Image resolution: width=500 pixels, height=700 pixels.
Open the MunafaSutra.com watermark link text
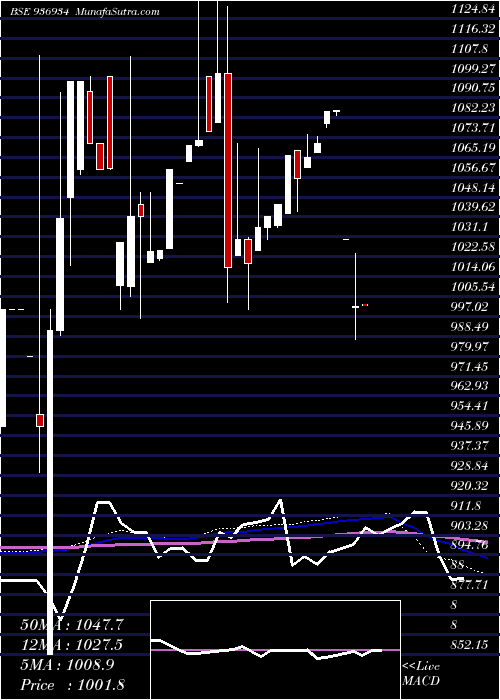[x=117, y=12]
